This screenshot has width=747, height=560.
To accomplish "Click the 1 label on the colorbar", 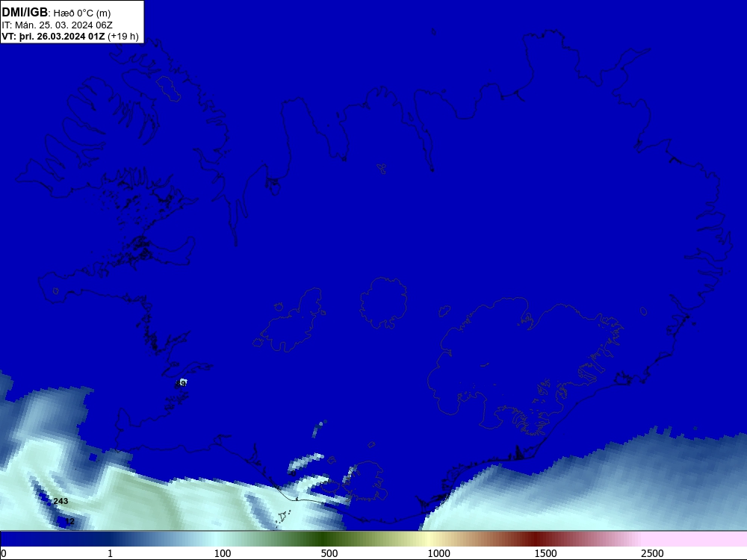I will click(x=110, y=553).
